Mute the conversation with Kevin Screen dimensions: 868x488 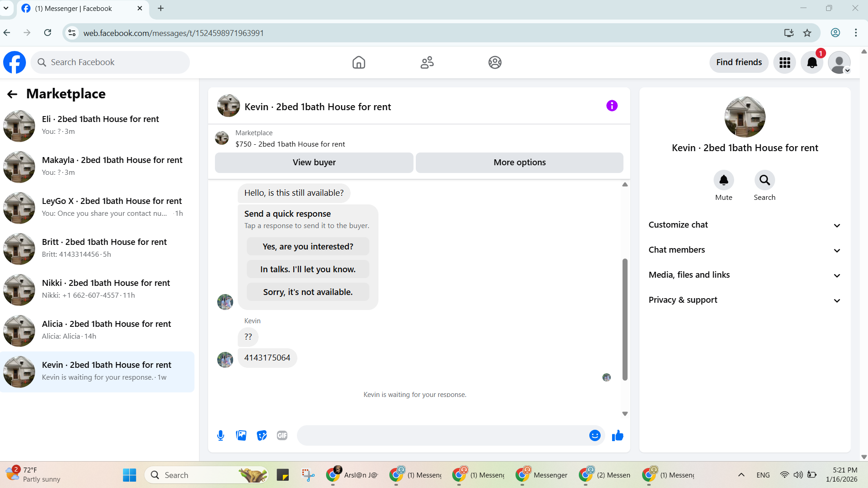[724, 180]
